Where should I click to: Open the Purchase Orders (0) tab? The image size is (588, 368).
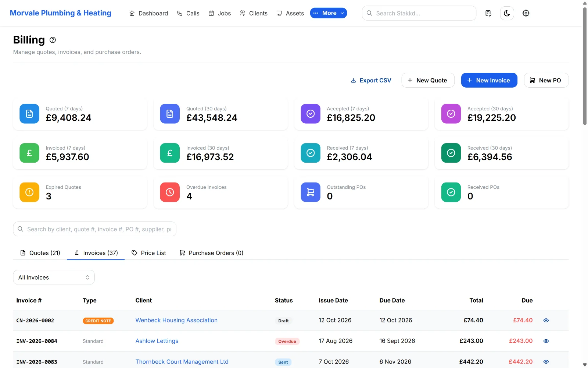pyautogui.click(x=211, y=253)
